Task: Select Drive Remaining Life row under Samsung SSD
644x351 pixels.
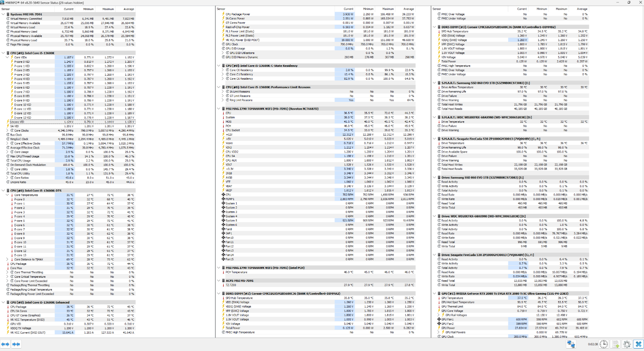Action: tap(513, 91)
